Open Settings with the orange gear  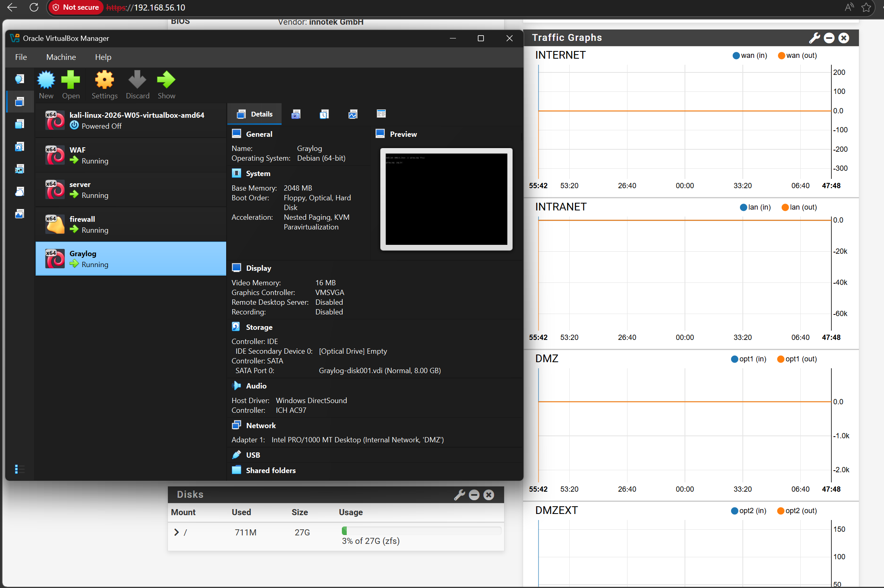coord(104,81)
